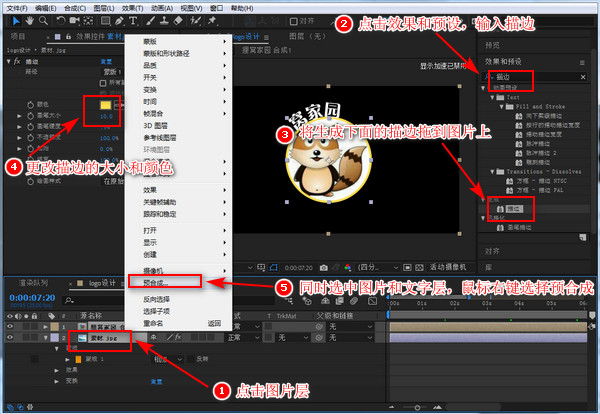The image size is (600, 414).
Task: Select the Brush tool
Action: 150,21
